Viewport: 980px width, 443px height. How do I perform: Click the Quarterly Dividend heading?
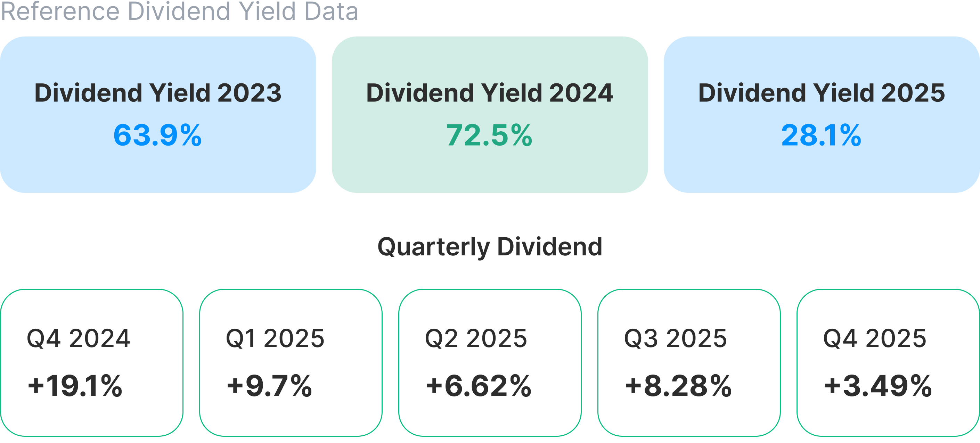click(x=490, y=247)
